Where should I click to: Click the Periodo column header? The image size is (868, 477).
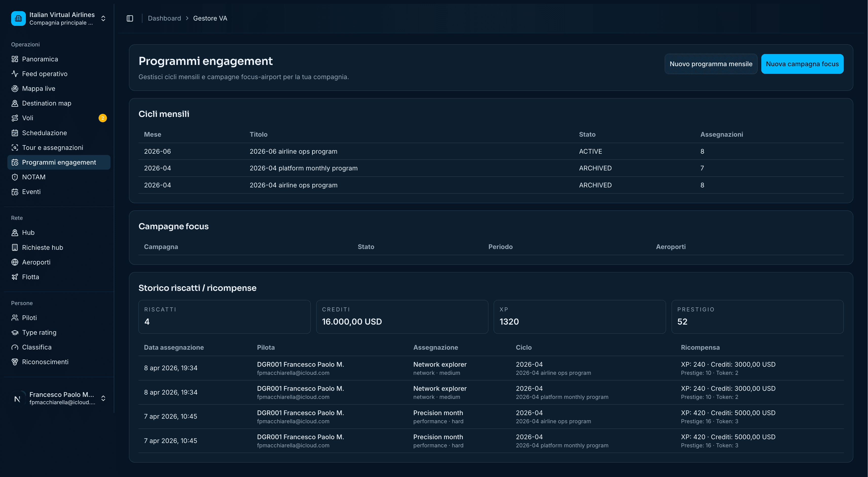pos(500,247)
